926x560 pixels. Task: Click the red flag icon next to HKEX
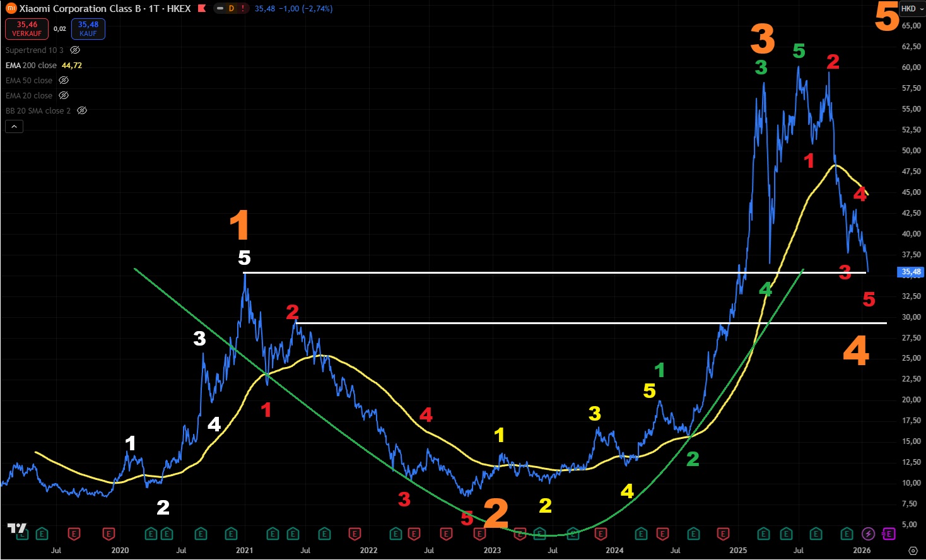(202, 9)
